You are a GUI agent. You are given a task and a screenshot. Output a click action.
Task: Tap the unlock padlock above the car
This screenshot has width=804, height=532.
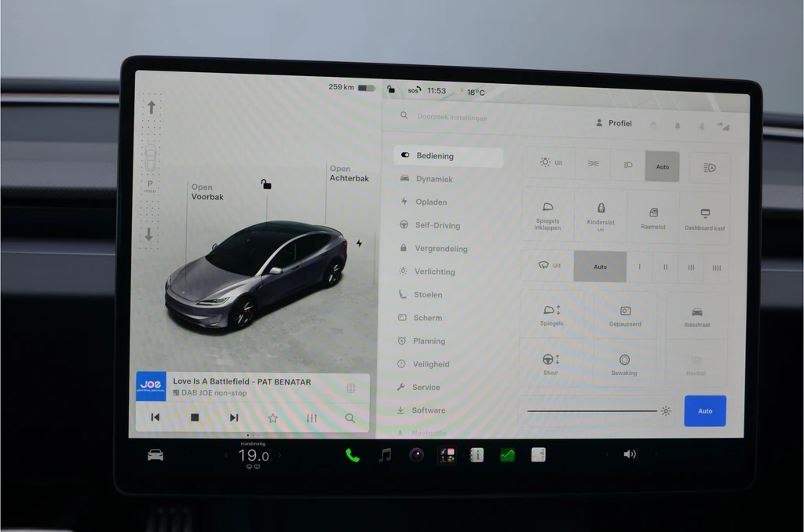point(266,184)
